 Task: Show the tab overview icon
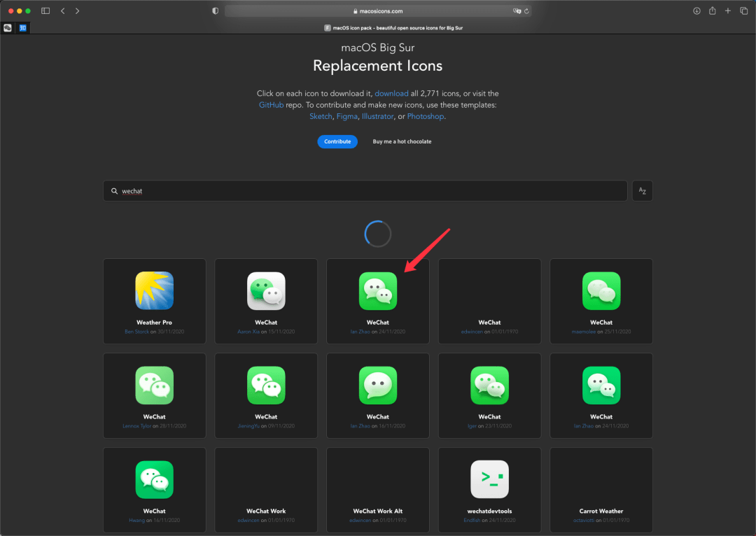(743, 10)
